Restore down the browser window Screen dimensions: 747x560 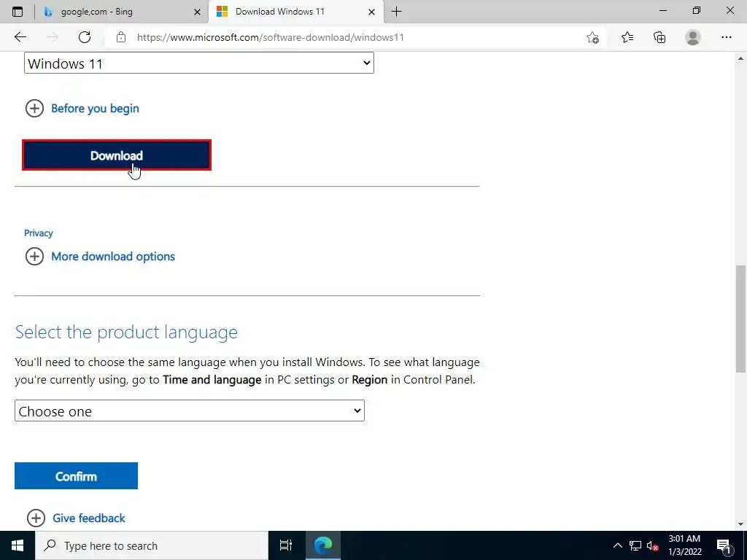697,11
